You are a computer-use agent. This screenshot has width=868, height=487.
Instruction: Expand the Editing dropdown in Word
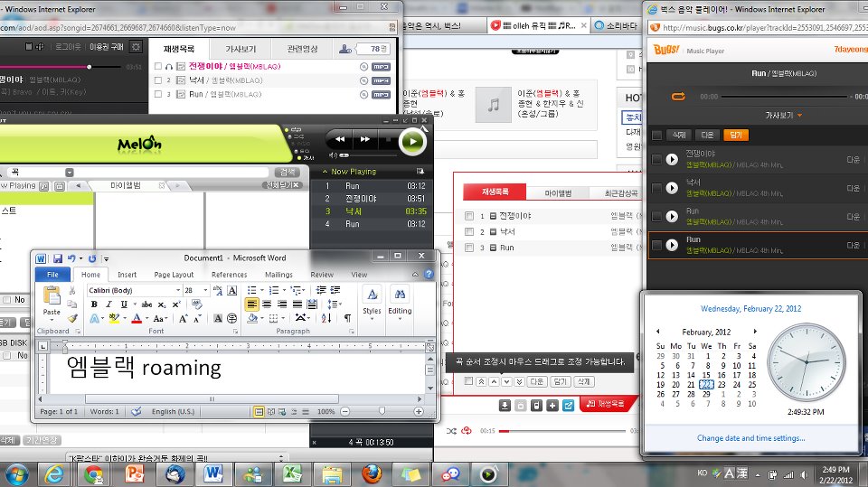[400, 318]
